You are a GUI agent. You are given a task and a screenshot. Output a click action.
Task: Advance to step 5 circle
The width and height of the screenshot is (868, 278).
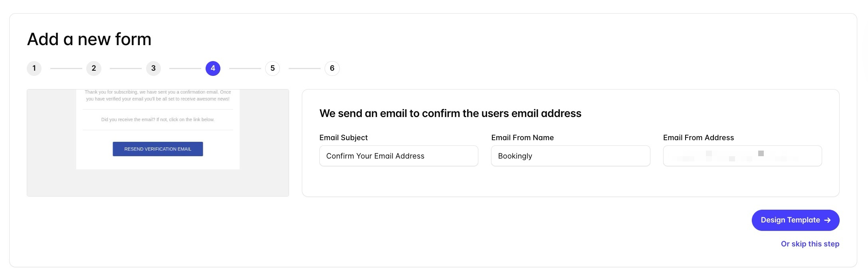pyautogui.click(x=273, y=68)
